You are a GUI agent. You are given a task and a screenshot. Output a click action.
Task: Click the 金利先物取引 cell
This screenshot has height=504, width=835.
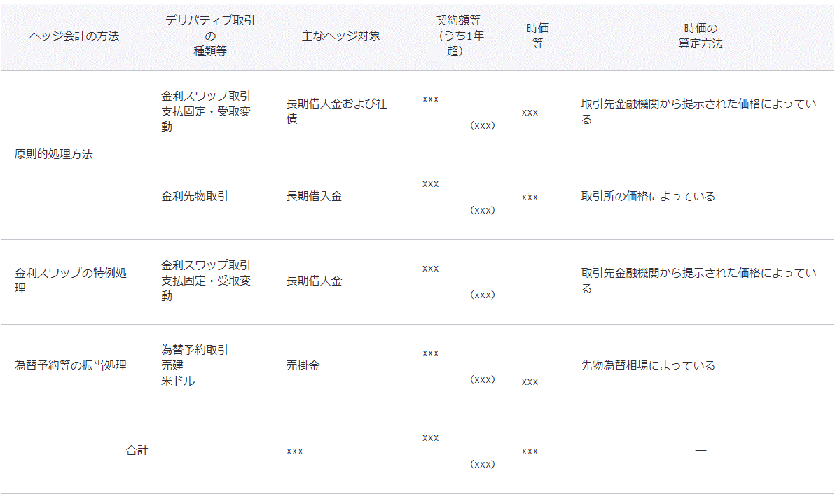tap(194, 197)
